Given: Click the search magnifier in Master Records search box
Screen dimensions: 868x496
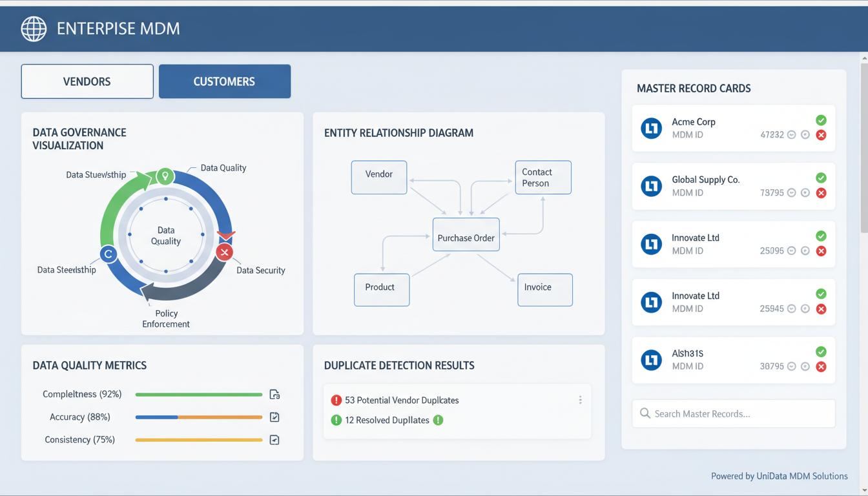Looking at the screenshot, I should tap(645, 413).
